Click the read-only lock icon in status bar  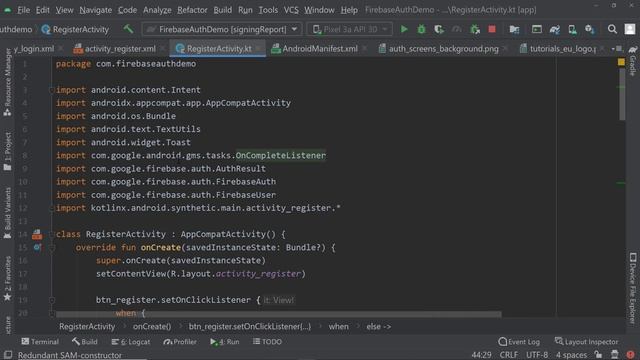[x=598, y=355]
